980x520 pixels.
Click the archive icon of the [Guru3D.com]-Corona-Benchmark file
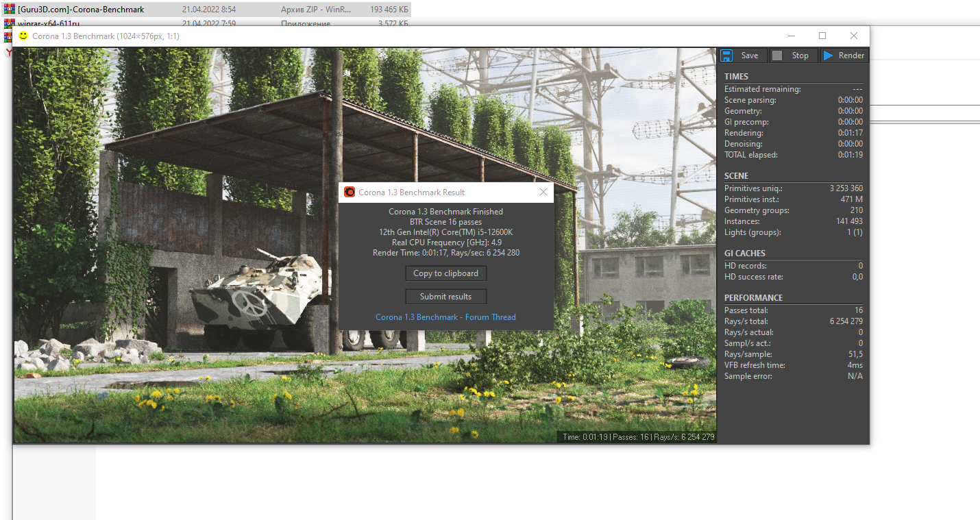pyautogui.click(x=9, y=10)
